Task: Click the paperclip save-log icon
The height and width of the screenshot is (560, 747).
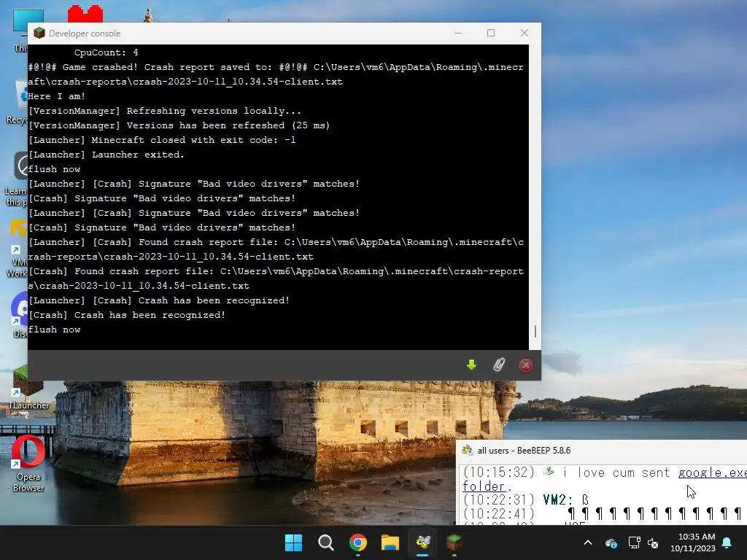Action: point(499,365)
